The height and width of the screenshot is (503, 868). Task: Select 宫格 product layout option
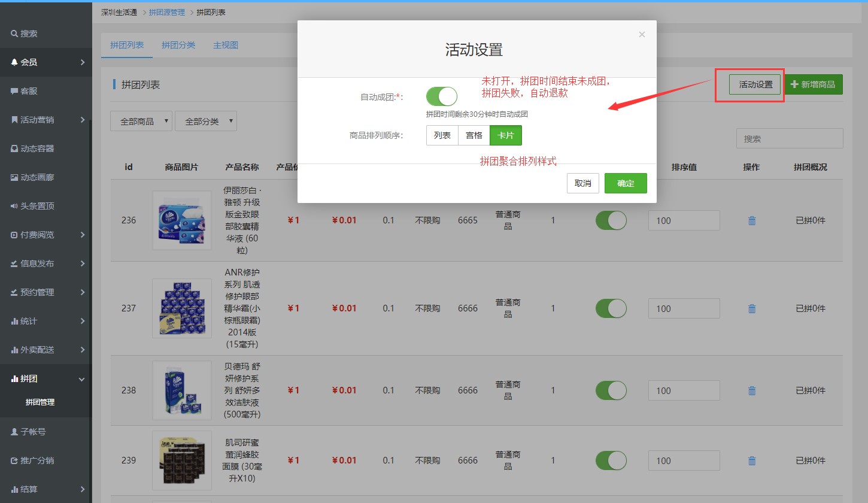474,135
